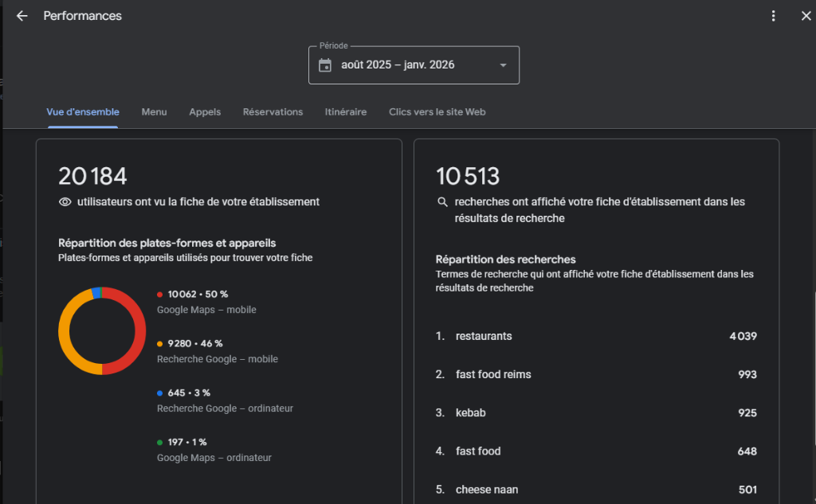816x504 pixels.
Task: Click the red dot for Google Maps – mobile
Action: (159, 295)
